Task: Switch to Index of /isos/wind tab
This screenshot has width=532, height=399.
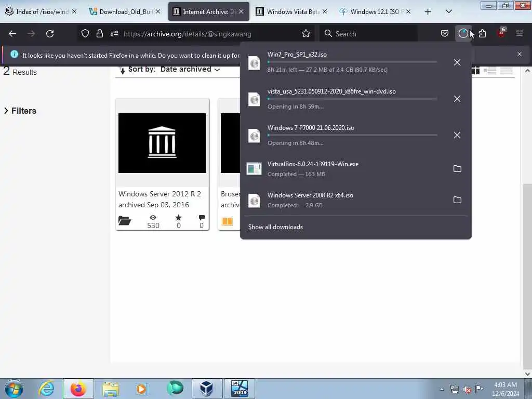Action: [42, 11]
